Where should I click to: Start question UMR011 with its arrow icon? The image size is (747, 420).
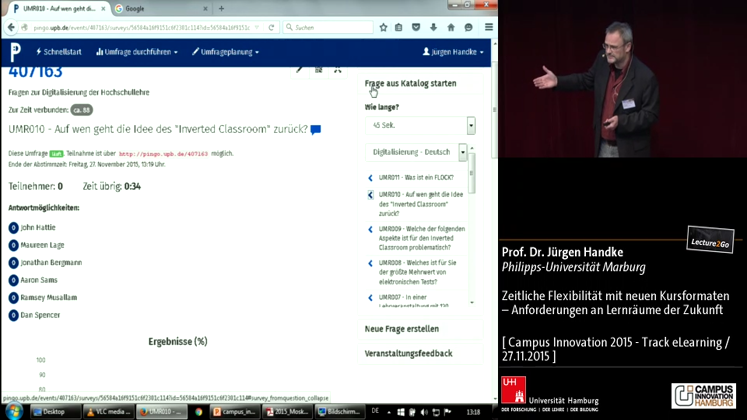370,177
